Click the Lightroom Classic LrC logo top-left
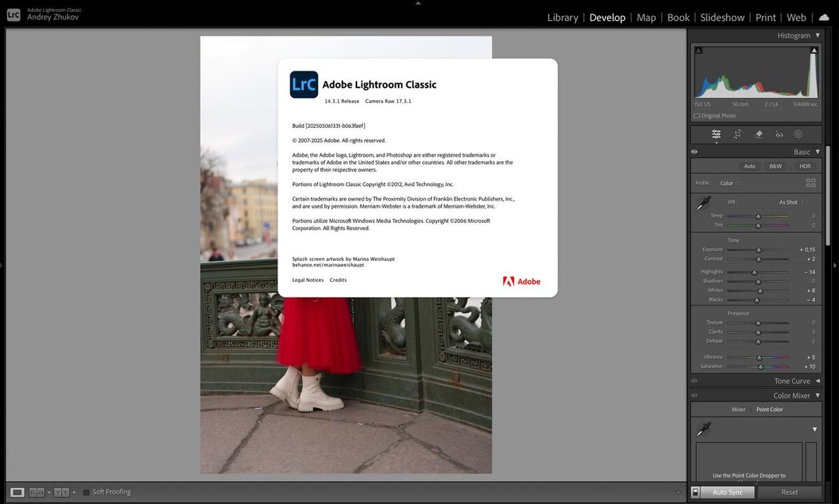Image resolution: width=839 pixels, height=504 pixels. 13,13
